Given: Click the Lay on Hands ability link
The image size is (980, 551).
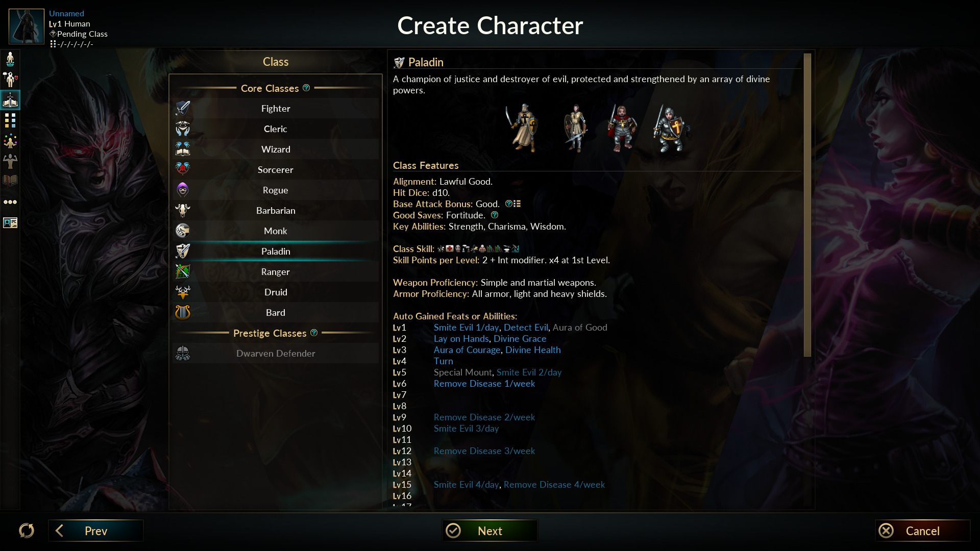Looking at the screenshot, I should pos(461,338).
